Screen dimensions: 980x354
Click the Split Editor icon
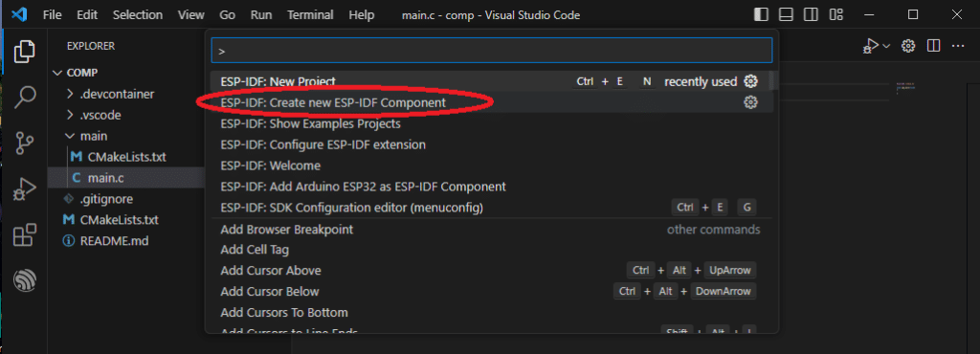[x=934, y=46]
